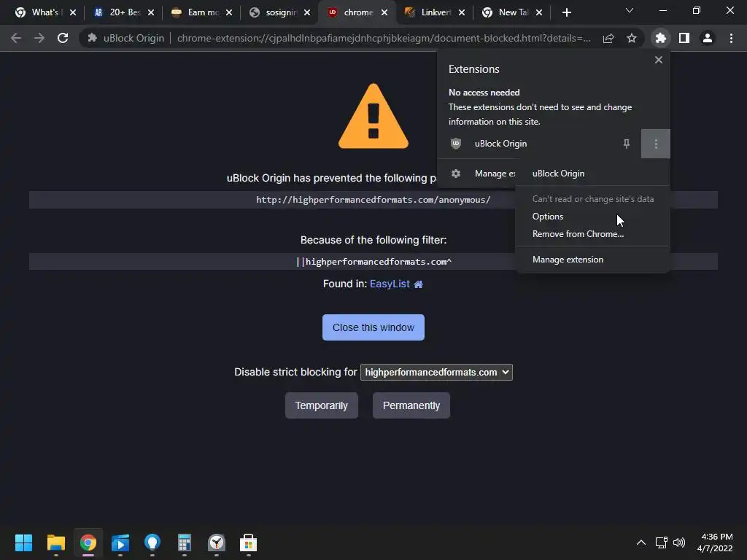Close the Earn mo tab
Image resolution: width=747 pixels, height=560 pixels.
228,12
